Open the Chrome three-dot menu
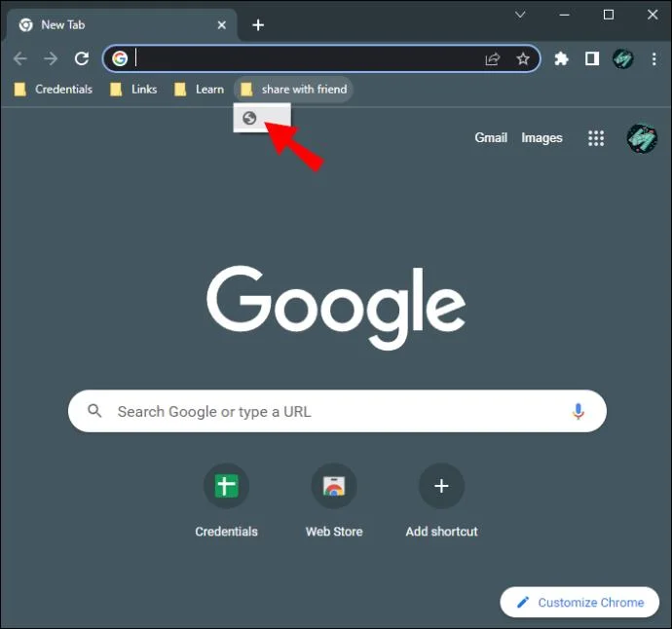 coord(654,58)
